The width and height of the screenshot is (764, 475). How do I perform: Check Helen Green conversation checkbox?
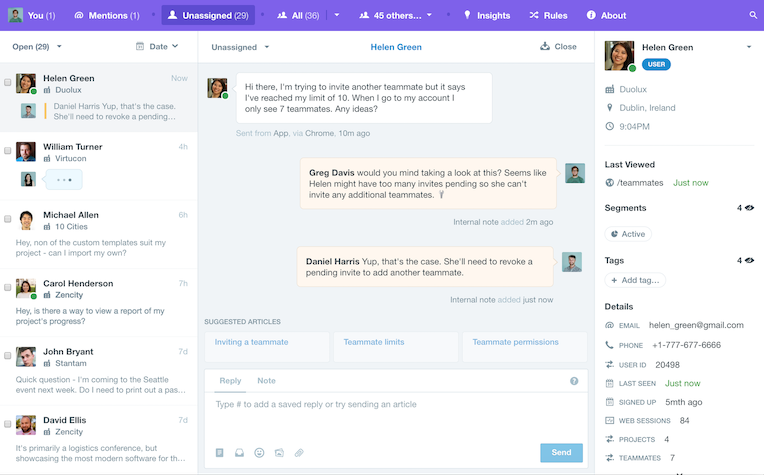point(8,82)
